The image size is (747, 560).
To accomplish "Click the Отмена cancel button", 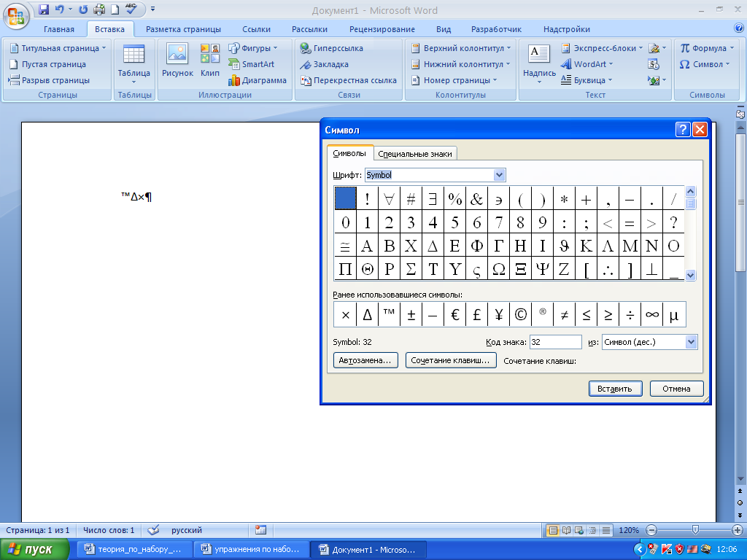I will coord(676,389).
